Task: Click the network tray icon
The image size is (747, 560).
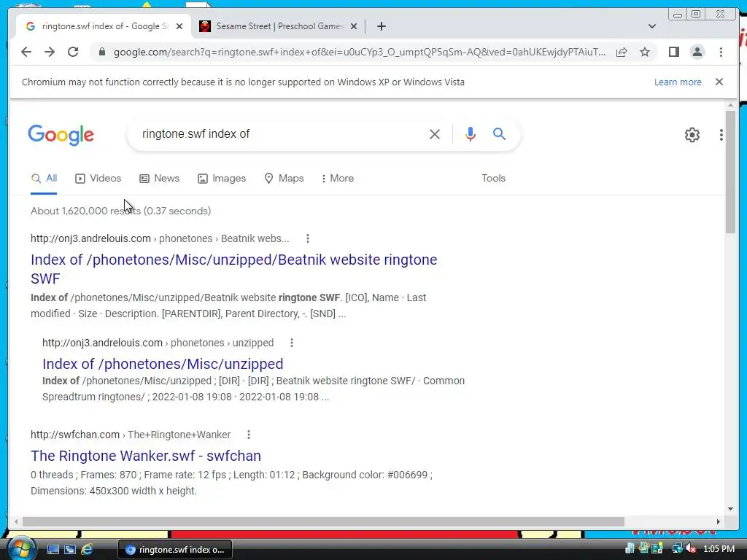Action: (x=677, y=549)
